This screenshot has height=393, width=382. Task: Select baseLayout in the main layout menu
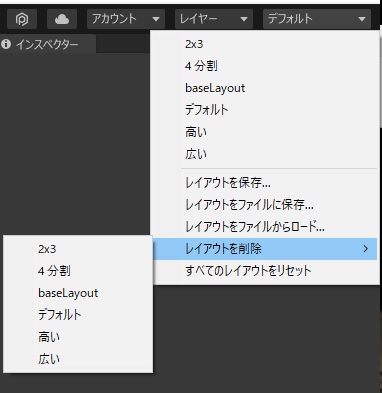point(265,88)
